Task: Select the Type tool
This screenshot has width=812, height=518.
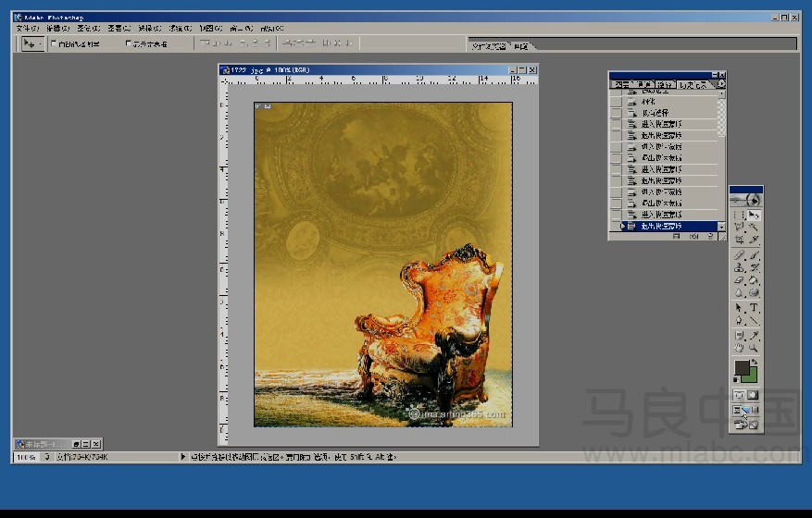Action: (754, 308)
